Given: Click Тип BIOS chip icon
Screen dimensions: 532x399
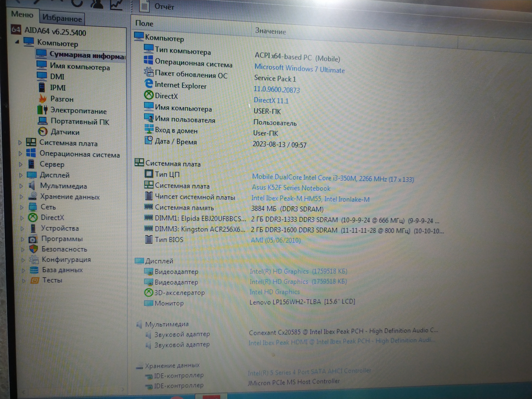Looking at the screenshot, I should 149,239.
